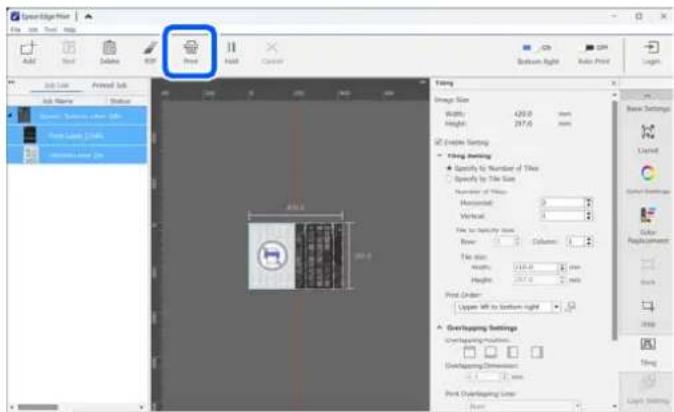This screenshot has height=412, width=674.
Task: Click the up arrow icon in title bar
Action: click(88, 16)
